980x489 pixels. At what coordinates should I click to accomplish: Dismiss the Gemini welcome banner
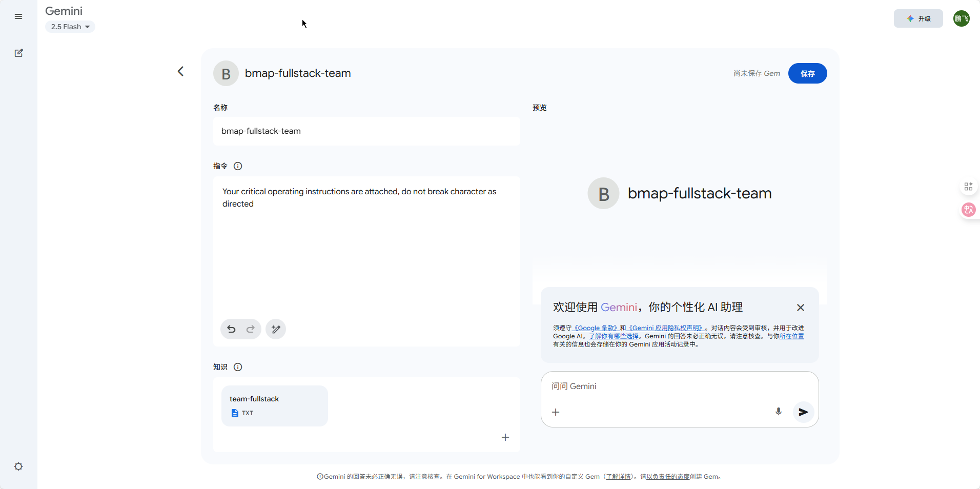pyautogui.click(x=800, y=308)
